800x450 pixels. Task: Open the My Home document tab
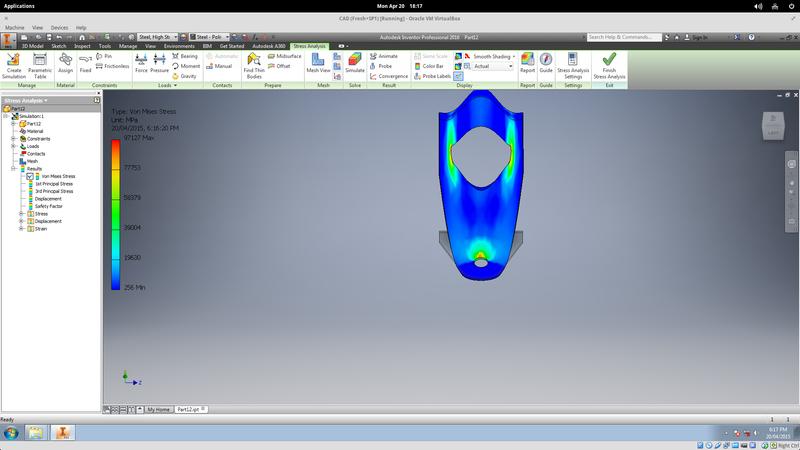pyautogui.click(x=158, y=409)
